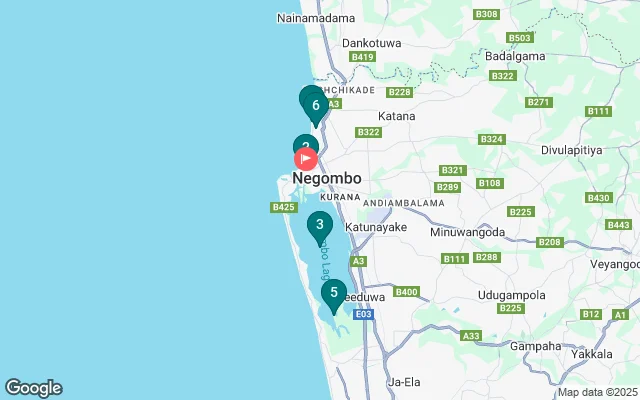Click the Katunayake town label
The width and height of the screenshot is (640, 400).
pyautogui.click(x=376, y=227)
